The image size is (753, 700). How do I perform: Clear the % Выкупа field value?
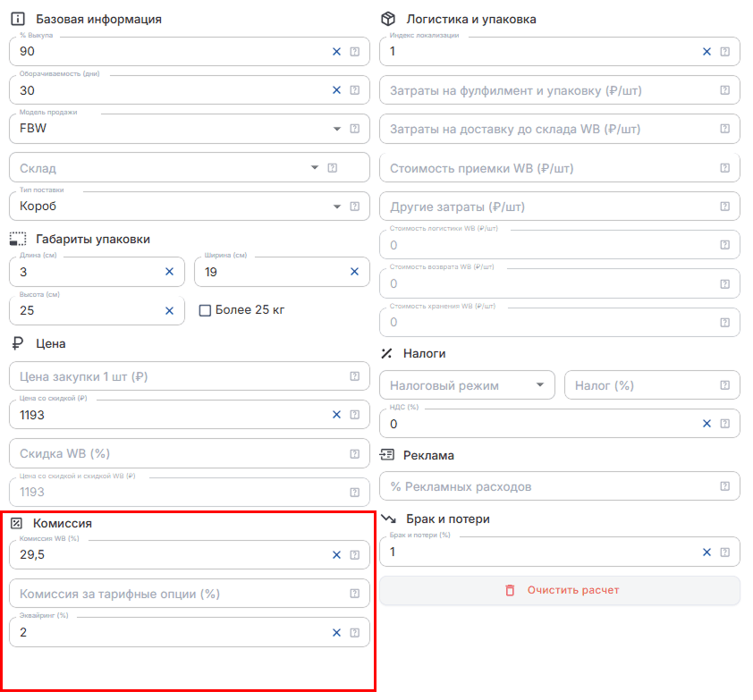(x=336, y=51)
